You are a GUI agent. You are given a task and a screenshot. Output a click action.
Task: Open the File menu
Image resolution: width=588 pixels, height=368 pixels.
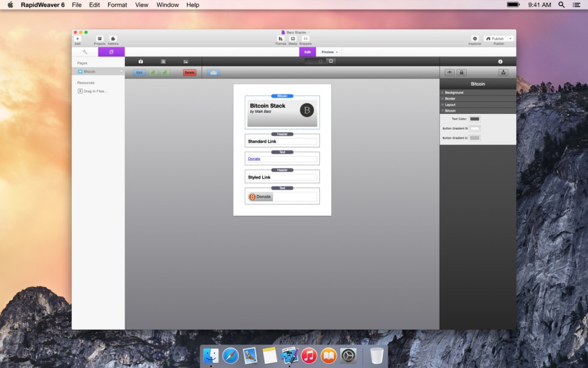pos(77,5)
